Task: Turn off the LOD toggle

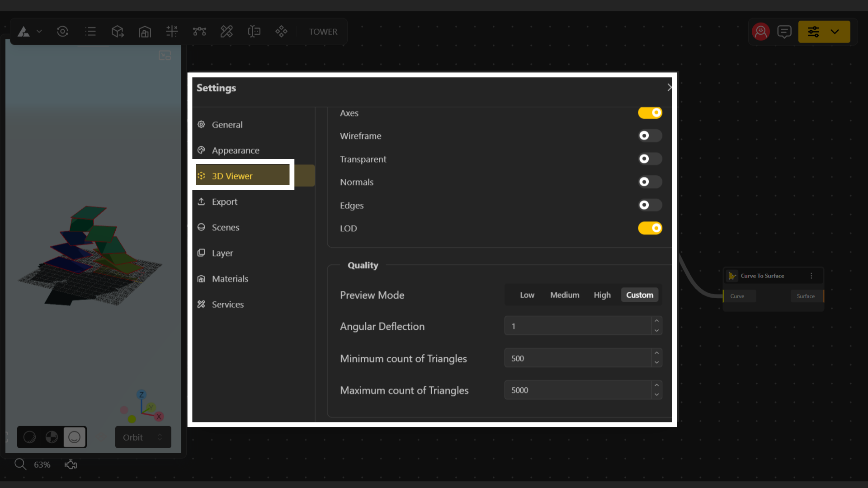Action: [x=650, y=228]
